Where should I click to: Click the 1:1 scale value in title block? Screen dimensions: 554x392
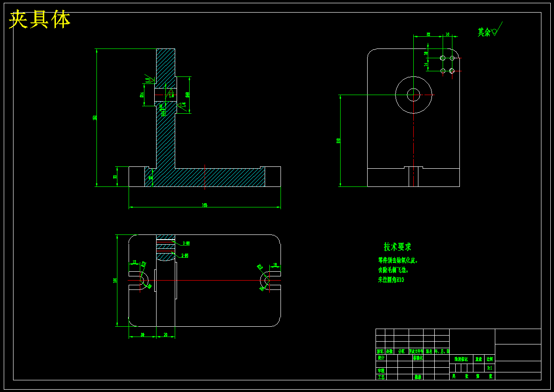tap(490, 368)
